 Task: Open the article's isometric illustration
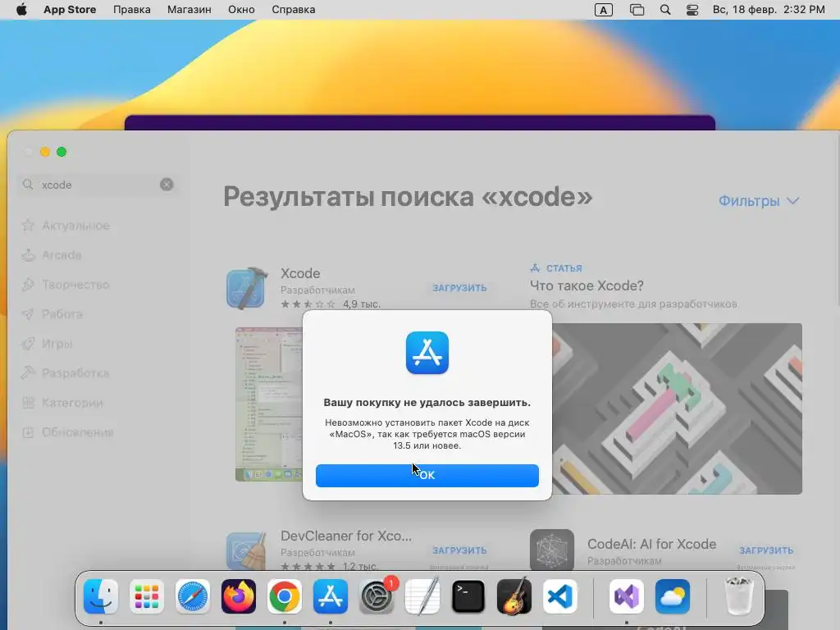(677, 409)
